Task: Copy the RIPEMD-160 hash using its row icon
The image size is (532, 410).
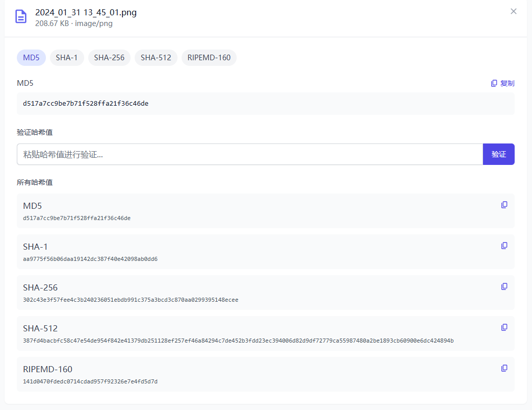Action: point(504,368)
